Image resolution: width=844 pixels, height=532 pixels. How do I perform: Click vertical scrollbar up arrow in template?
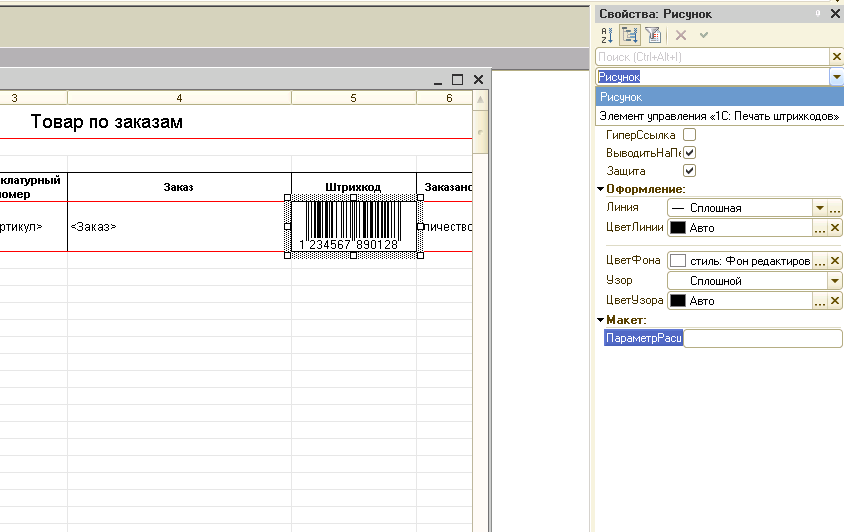pos(480,100)
